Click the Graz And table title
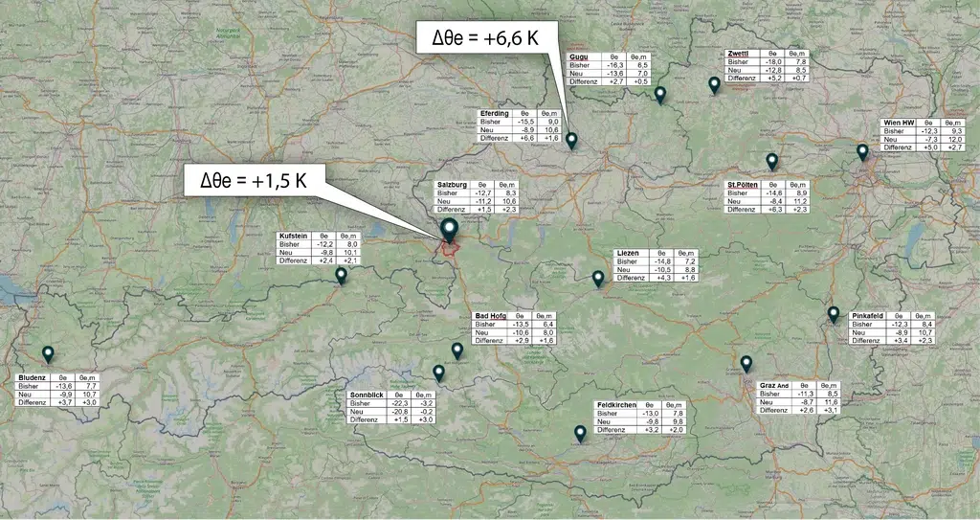The height and width of the screenshot is (520, 980). (775, 386)
